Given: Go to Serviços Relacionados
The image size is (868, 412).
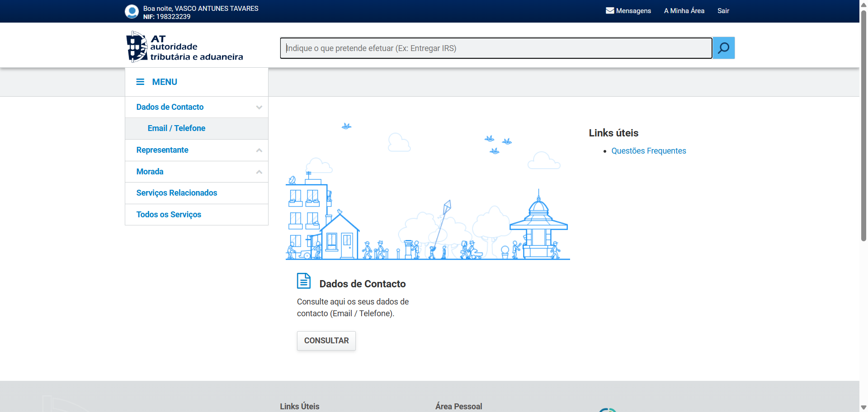Looking at the screenshot, I should pyautogui.click(x=197, y=193).
